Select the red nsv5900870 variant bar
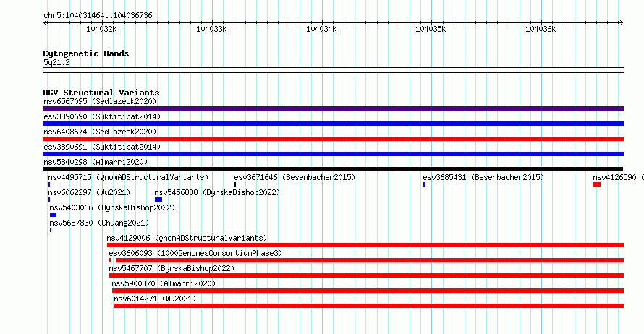Viewport: 644px width, 334px height. pyautogui.click(x=368, y=291)
